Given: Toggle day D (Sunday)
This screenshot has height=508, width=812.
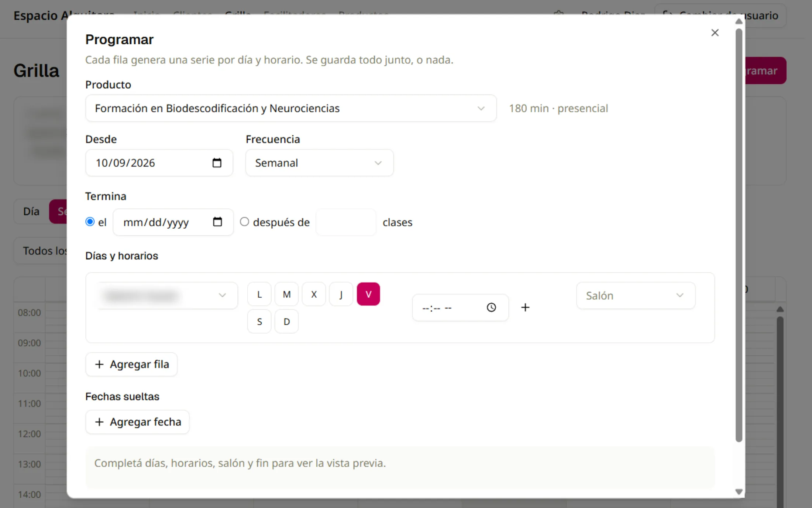Looking at the screenshot, I should pyautogui.click(x=287, y=322).
